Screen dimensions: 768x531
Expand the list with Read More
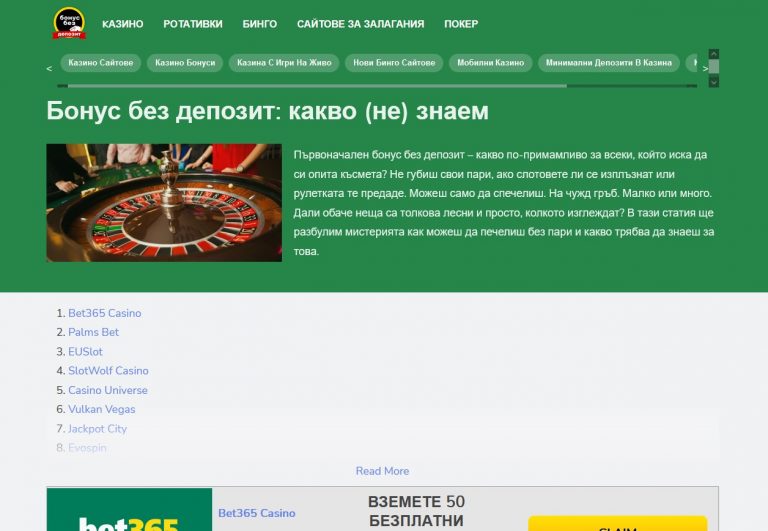click(382, 471)
